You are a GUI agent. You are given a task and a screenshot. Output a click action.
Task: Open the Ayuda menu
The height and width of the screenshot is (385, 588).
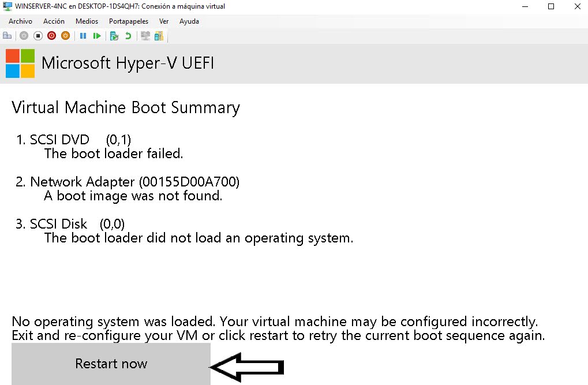pyautogui.click(x=189, y=21)
